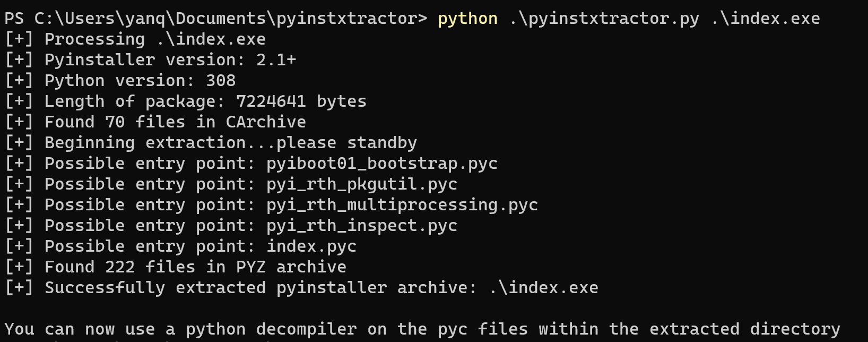
Task: Click the file name 'pyi_rth_pkgutil.pyc'
Action: coord(362,184)
